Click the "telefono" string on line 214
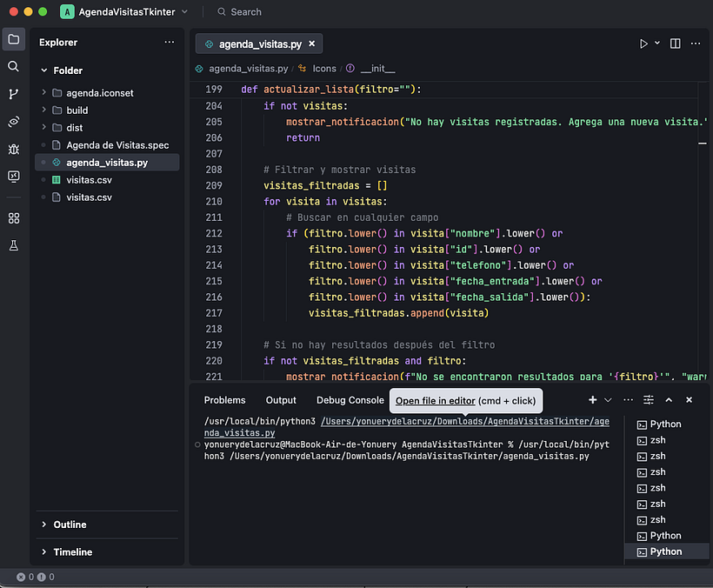713x588 pixels. pyautogui.click(x=478, y=265)
